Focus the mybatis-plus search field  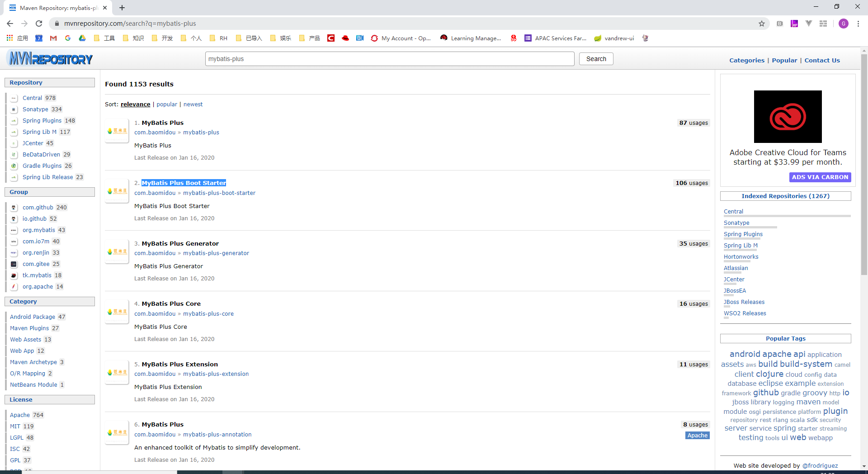[390, 59]
